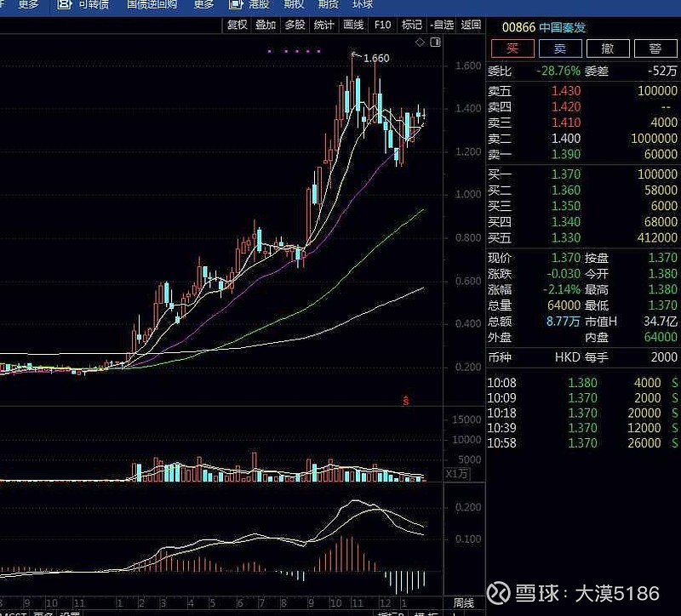The height and width of the screenshot is (616, 681).
Task: Click stock code 00866 in the header
Action: click(518, 27)
